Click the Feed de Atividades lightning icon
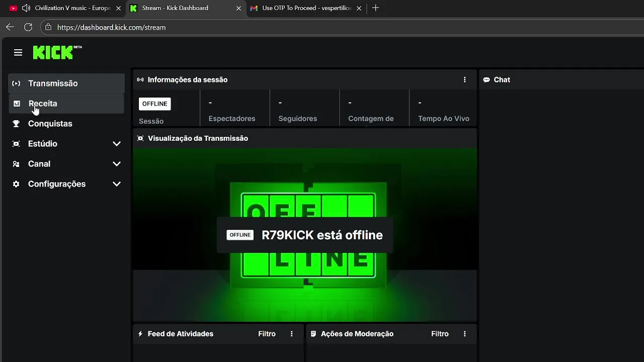 tap(140, 334)
